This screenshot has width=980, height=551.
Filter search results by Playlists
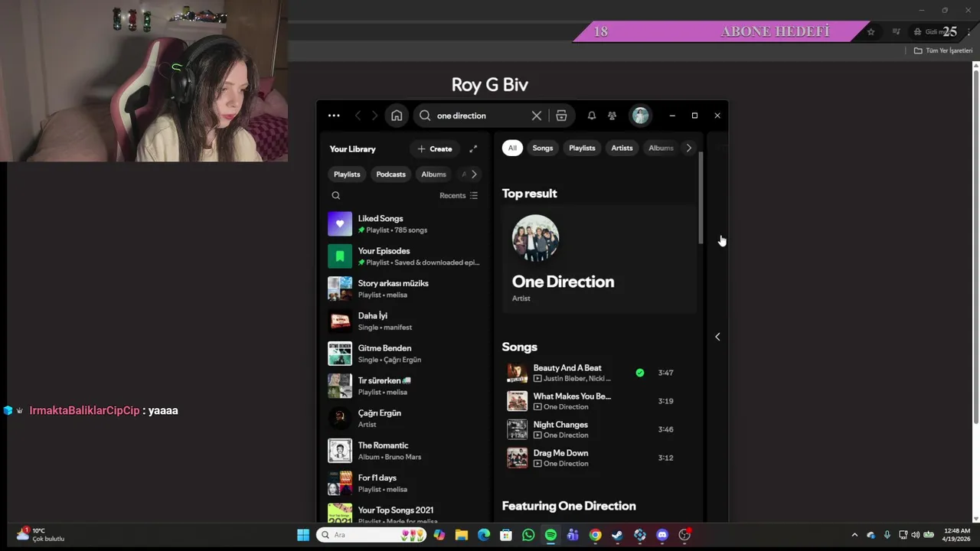pos(582,148)
